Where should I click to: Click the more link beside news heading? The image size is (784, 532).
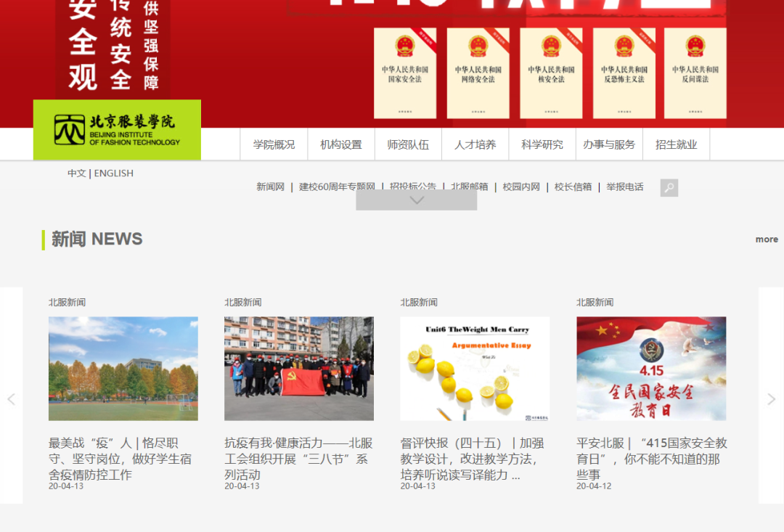click(x=766, y=240)
